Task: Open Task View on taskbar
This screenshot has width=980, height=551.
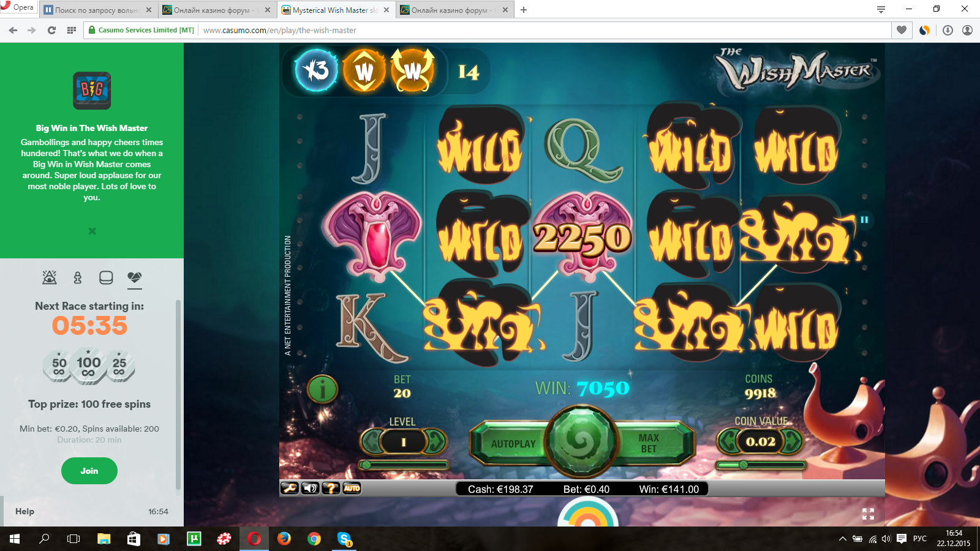Action: pyautogui.click(x=73, y=539)
